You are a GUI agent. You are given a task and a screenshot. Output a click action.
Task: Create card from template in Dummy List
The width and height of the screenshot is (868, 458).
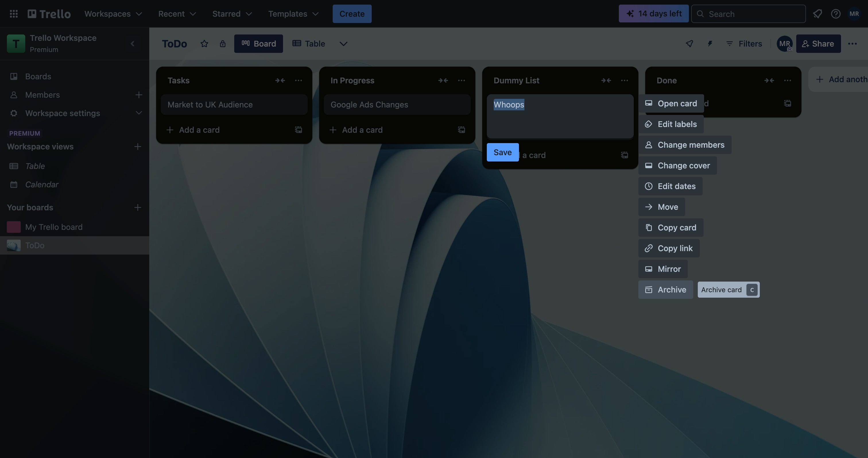click(x=625, y=155)
